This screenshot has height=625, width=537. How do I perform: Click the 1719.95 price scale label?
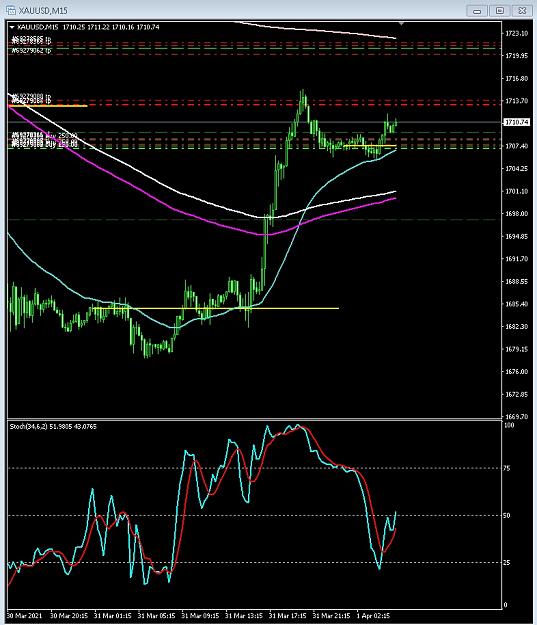point(516,56)
